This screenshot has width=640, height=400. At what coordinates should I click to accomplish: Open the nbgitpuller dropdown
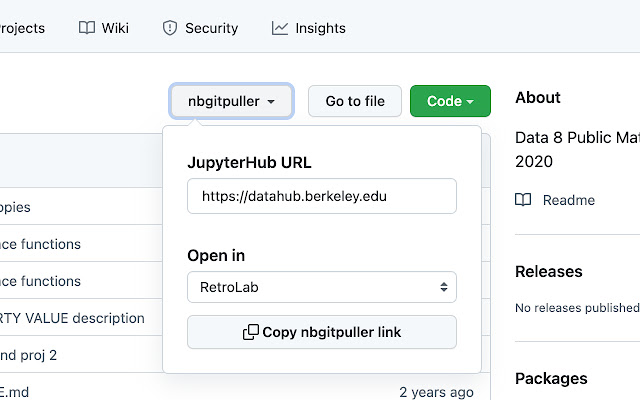[232, 101]
